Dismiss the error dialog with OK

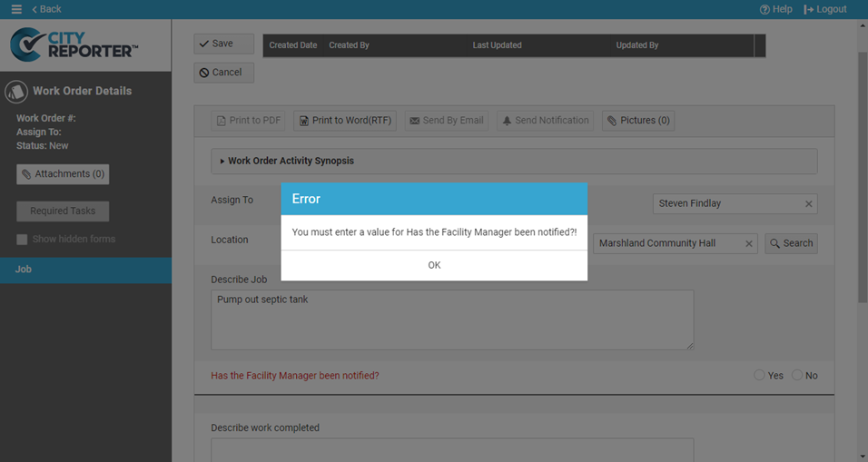click(434, 265)
